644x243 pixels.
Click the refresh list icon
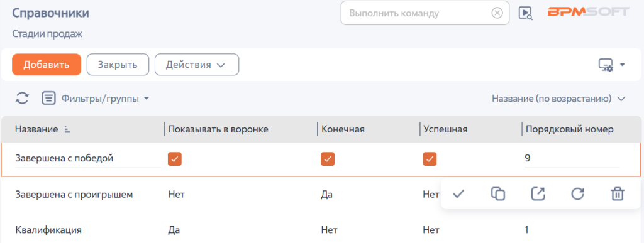pyautogui.click(x=22, y=99)
